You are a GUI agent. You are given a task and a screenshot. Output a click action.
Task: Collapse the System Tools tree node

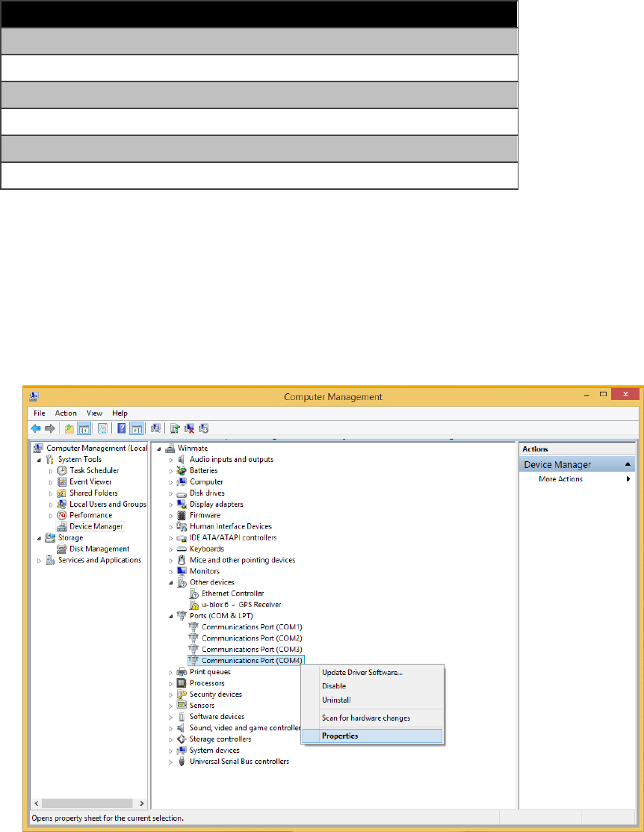tap(40, 460)
